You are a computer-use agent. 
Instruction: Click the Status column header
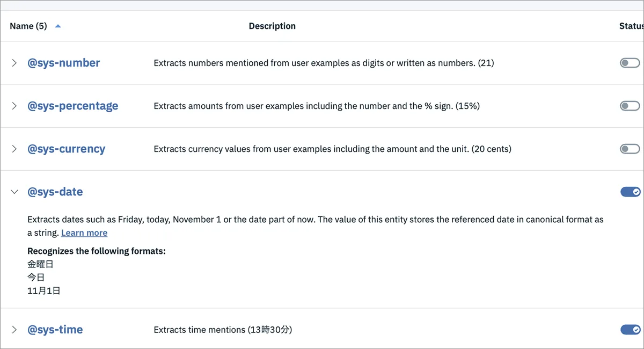click(631, 26)
